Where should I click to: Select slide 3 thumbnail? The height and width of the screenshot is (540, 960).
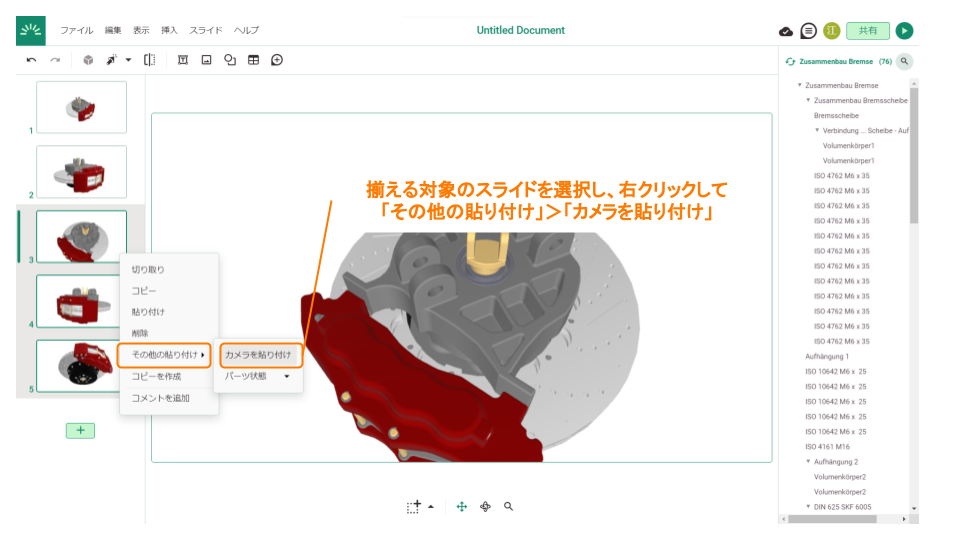point(81,236)
